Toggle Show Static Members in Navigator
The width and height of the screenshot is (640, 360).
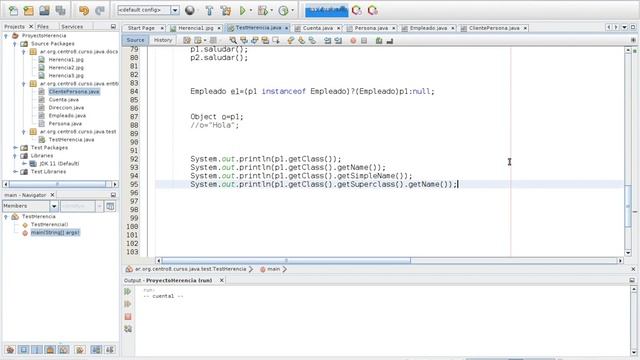[37, 350]
